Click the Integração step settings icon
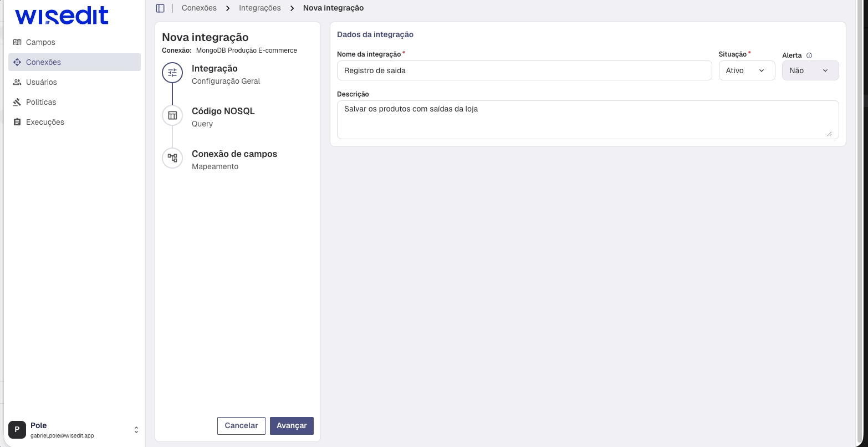The width and height of the screenshot is (868, 447). click(172, 73)
